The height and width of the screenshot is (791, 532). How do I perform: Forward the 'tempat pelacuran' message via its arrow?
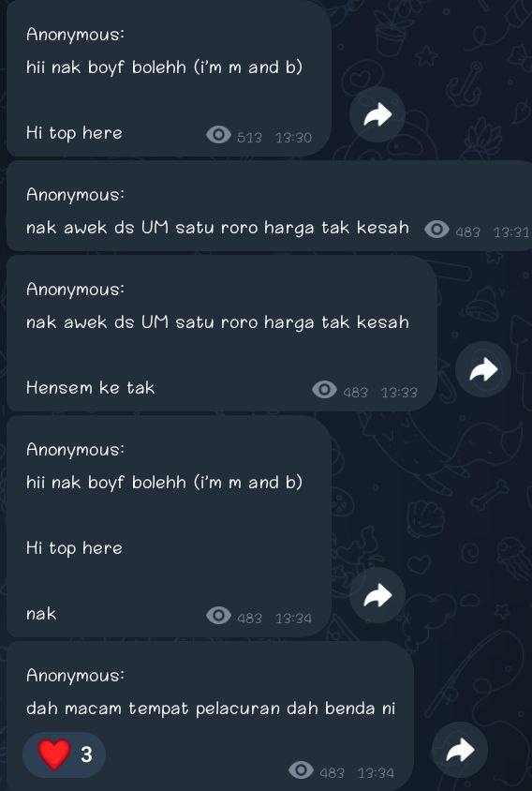[x=460, y=750]
